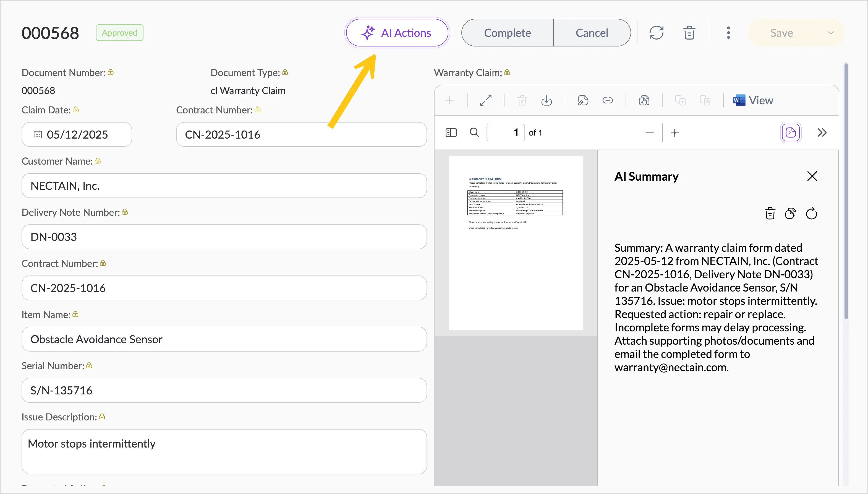This screenshot has width=868, height=494.
Task: Click the lock icon beside Serial Number
Action: point(89,365)
